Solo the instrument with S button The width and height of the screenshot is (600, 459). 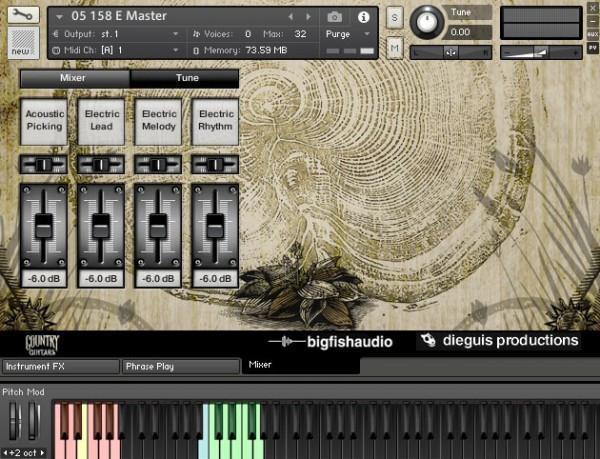click(x=394, y=18)
